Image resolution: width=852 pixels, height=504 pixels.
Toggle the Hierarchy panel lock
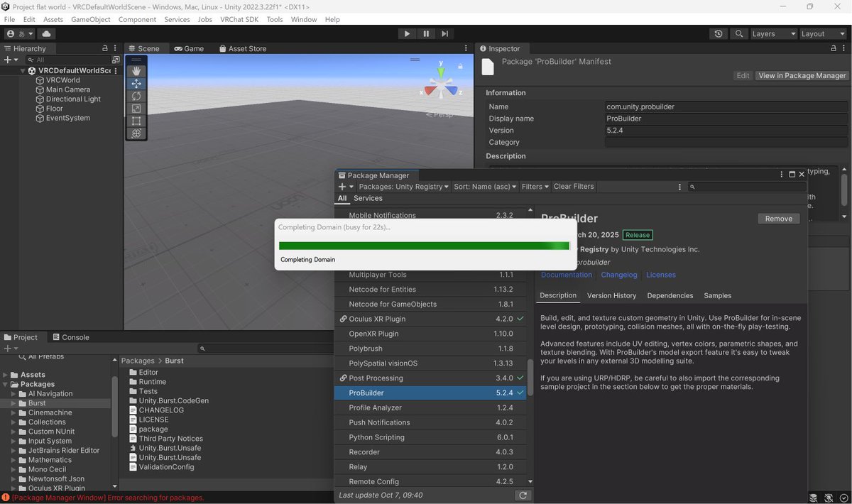click(105, 48)
